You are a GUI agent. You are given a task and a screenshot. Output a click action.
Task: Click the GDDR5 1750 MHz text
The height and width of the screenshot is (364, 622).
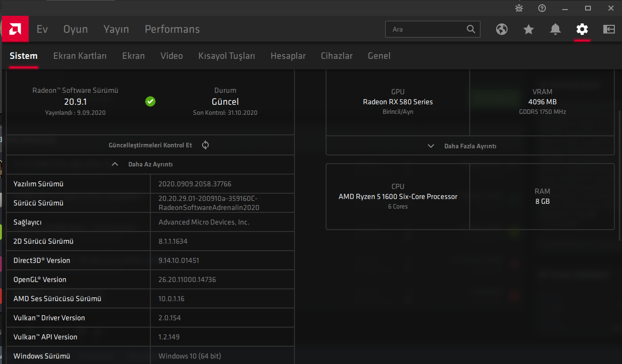click(543, 112)
